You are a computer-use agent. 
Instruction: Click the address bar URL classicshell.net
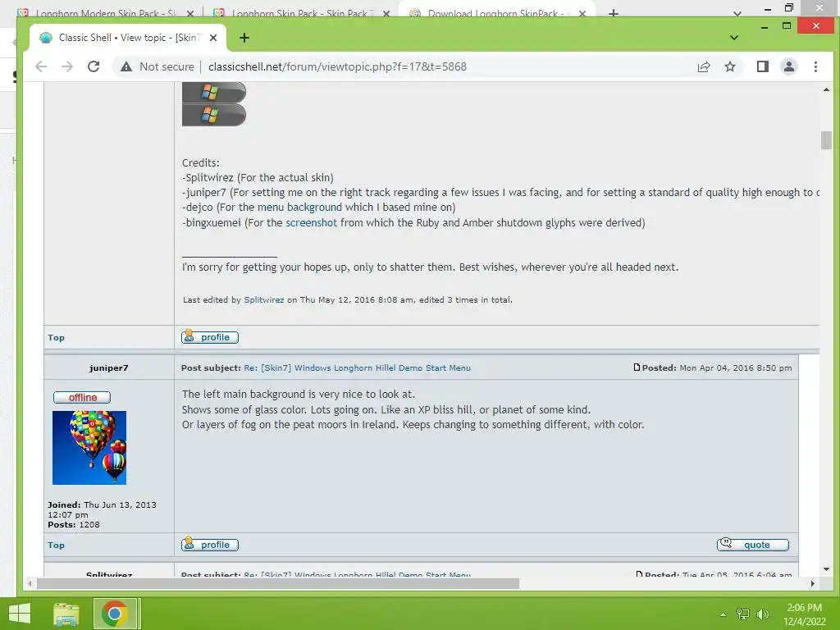tap(337, 66)
